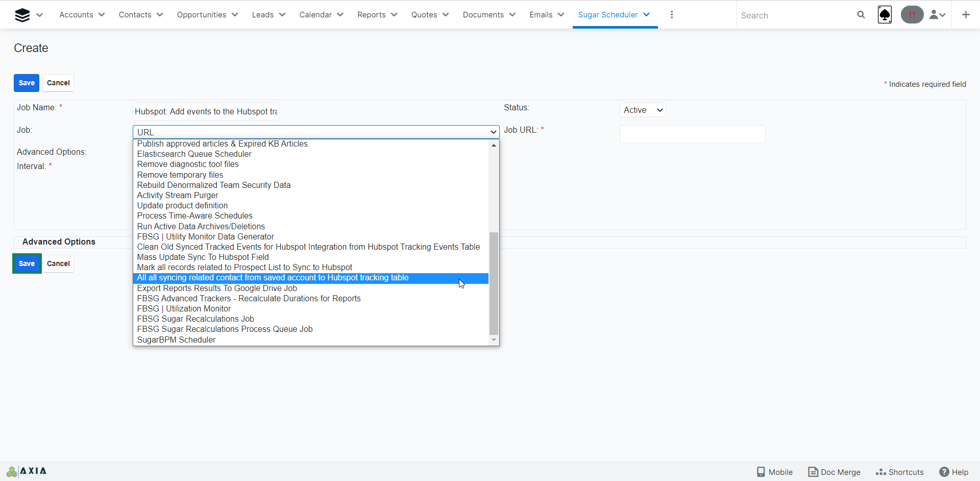Image resolution: width=980 pixels, height=481 pixels.
Task: Open Mobile from the footer
Action: [x=775, y=472]
